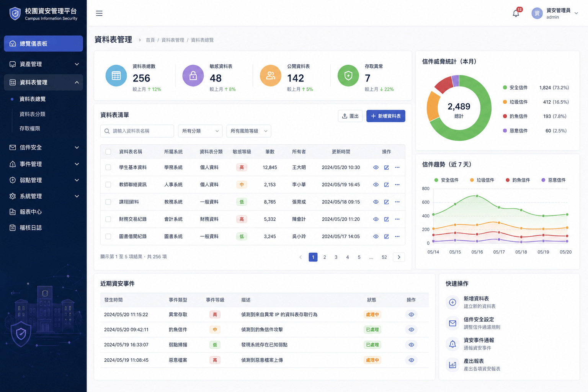The width and height of the screenshot is (588, 392).
Task: Collapse the 資料表管理 menu
Action: tap(43, 82)
